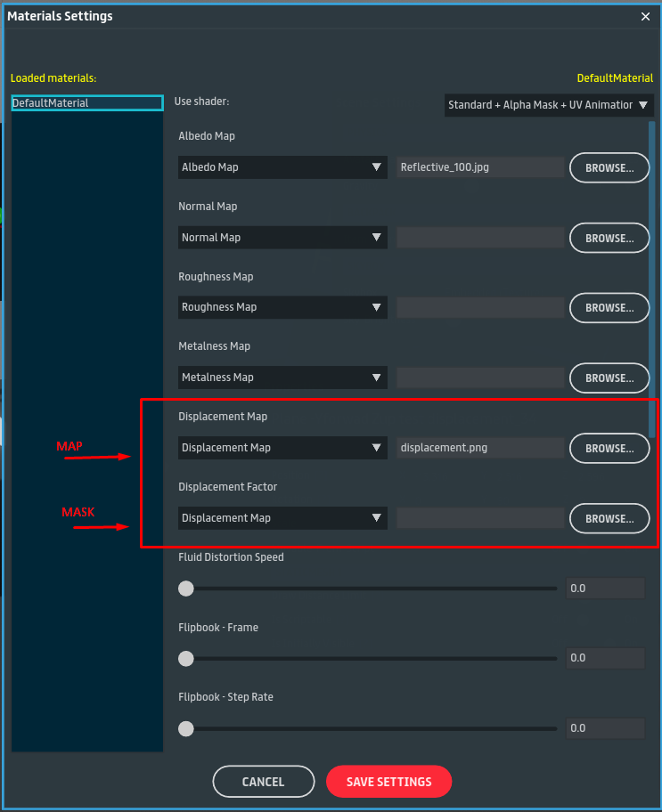
Task: Open the Metalness Map dropdown
Action: 282,378
